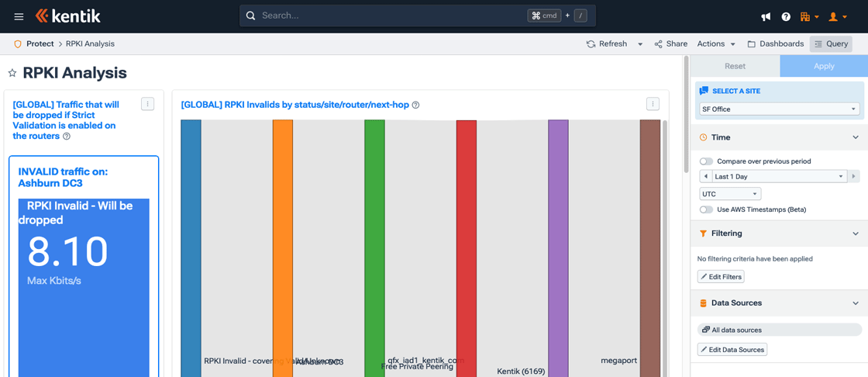Open the RPKI Invalids by status panel title
This screenshot has width=868, height=377.
[x=295, y=105]
